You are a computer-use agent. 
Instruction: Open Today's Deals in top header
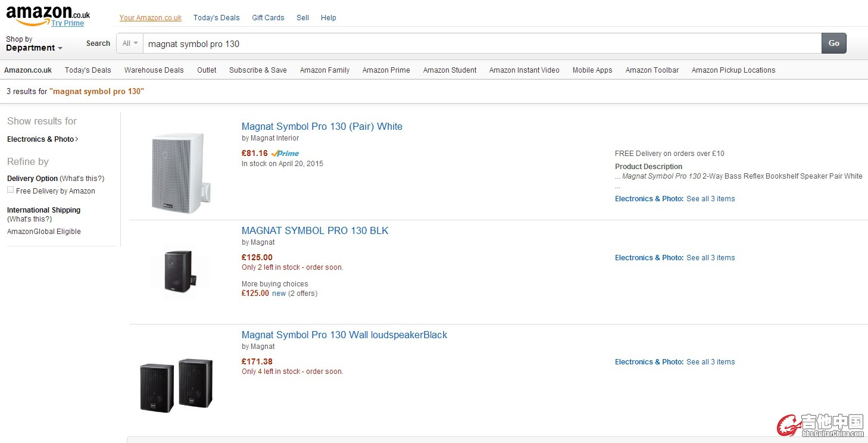click(x=217, y=18)
